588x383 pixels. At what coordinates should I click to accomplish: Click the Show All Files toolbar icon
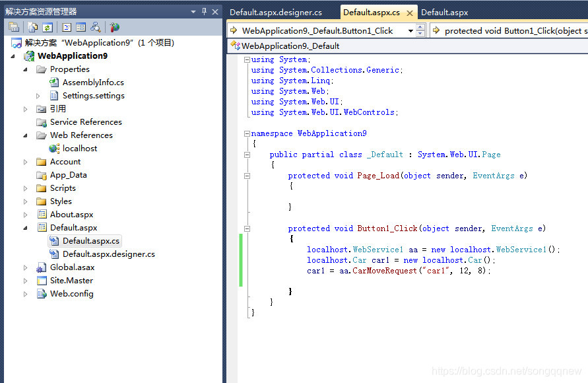(x=32, y=27)
